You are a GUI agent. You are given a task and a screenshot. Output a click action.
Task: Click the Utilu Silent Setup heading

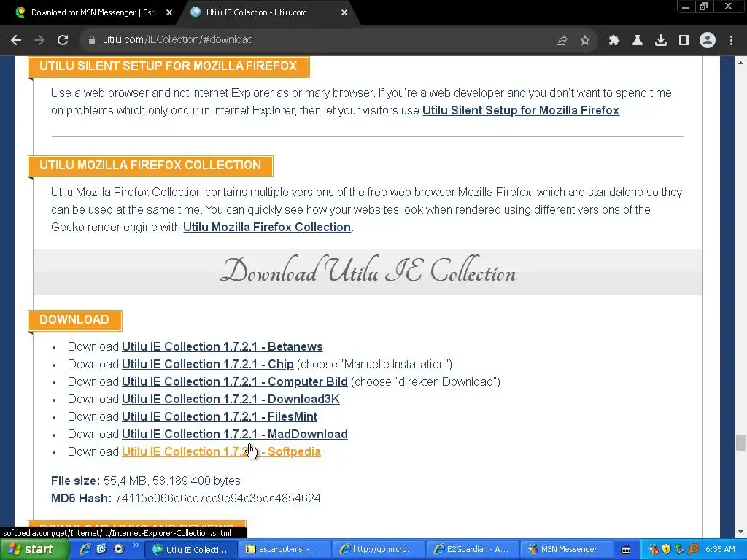169,66
